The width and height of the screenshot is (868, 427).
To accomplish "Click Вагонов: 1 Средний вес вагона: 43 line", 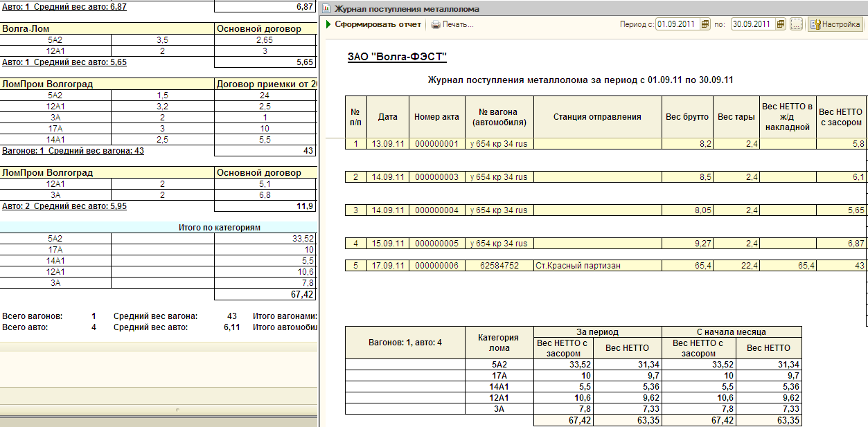I will (x=73, y=150).
